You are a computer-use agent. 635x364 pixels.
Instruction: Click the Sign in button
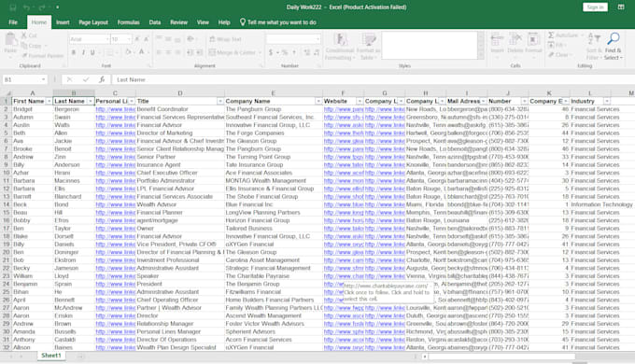595,7
